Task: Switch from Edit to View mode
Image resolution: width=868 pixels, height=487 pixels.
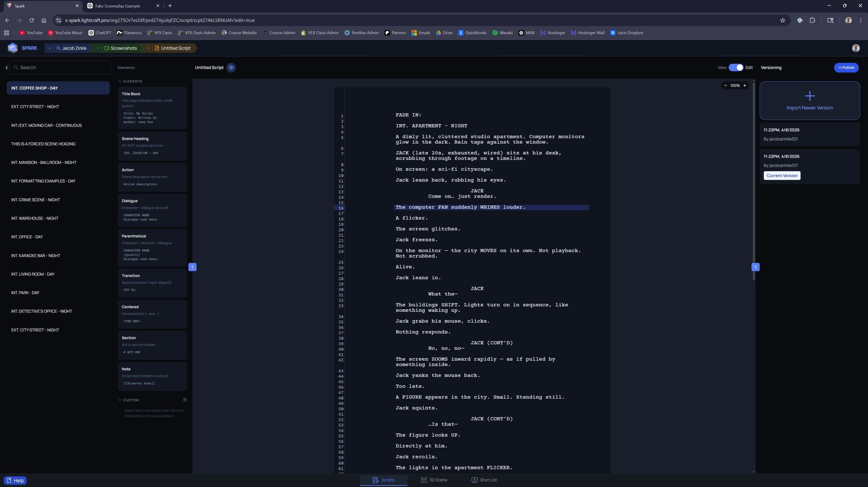Action: (x=736, y=67)
